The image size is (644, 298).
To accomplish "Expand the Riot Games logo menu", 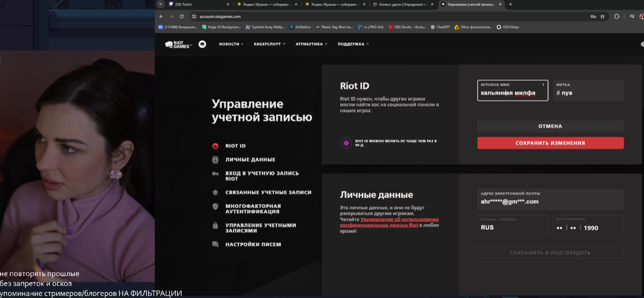I will (178, 44).
